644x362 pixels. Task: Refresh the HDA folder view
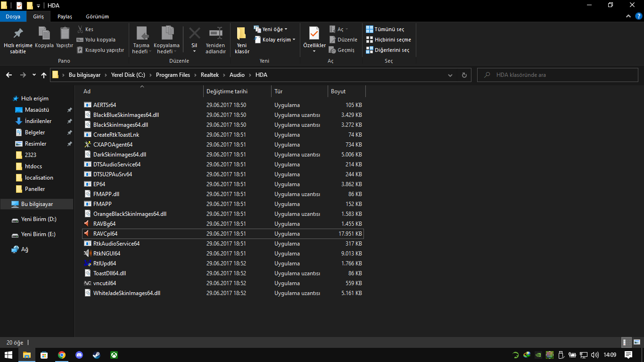point(464,75)
